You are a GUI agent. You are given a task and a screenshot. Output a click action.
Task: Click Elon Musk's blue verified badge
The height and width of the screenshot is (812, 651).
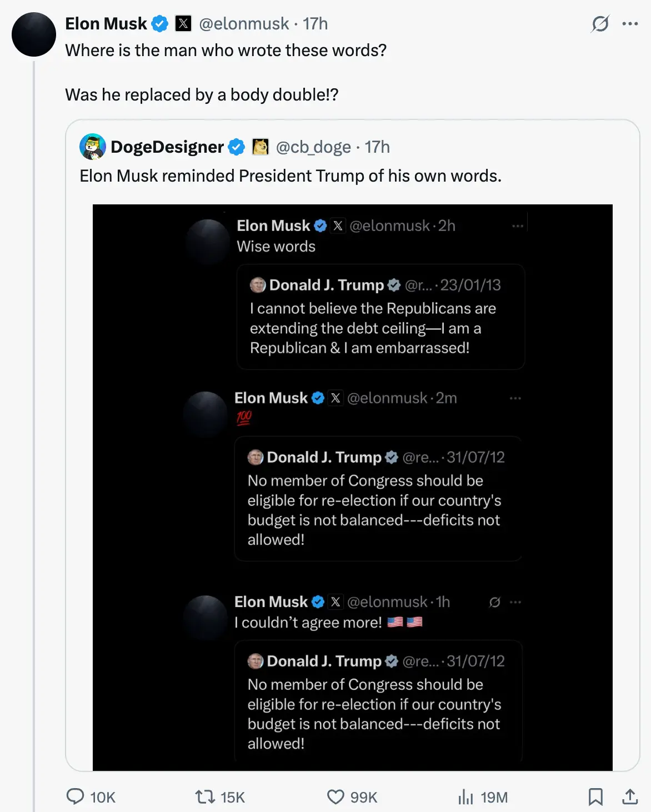coord(160,24)
